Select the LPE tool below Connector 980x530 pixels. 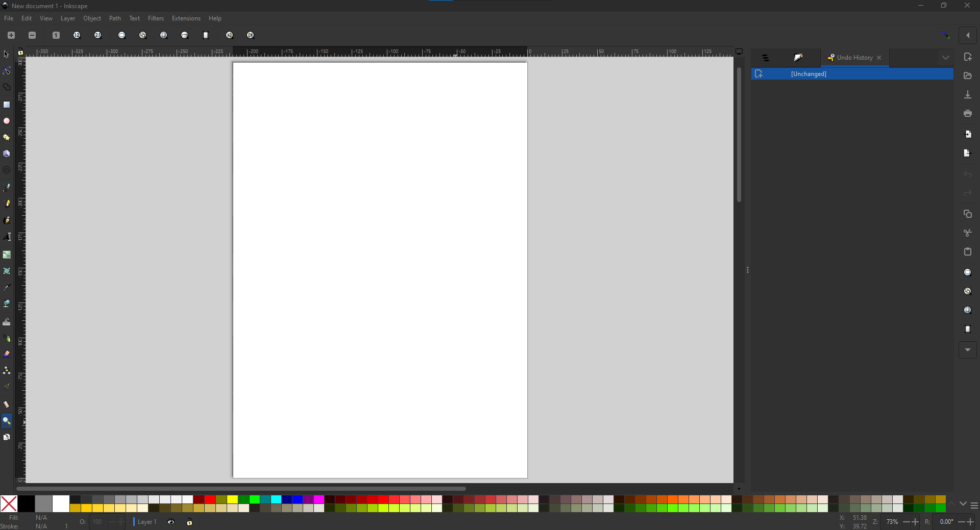click(x=7, y=387)
